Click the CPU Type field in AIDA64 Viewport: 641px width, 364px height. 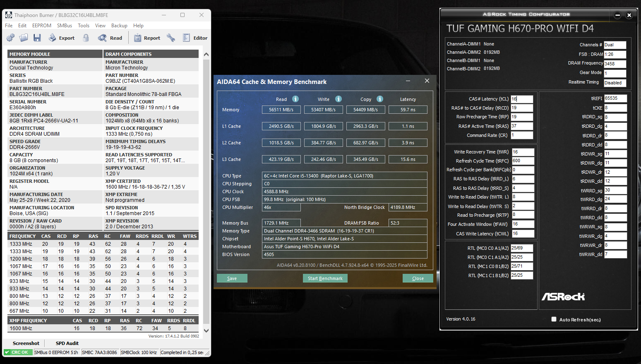click(345, 176)
